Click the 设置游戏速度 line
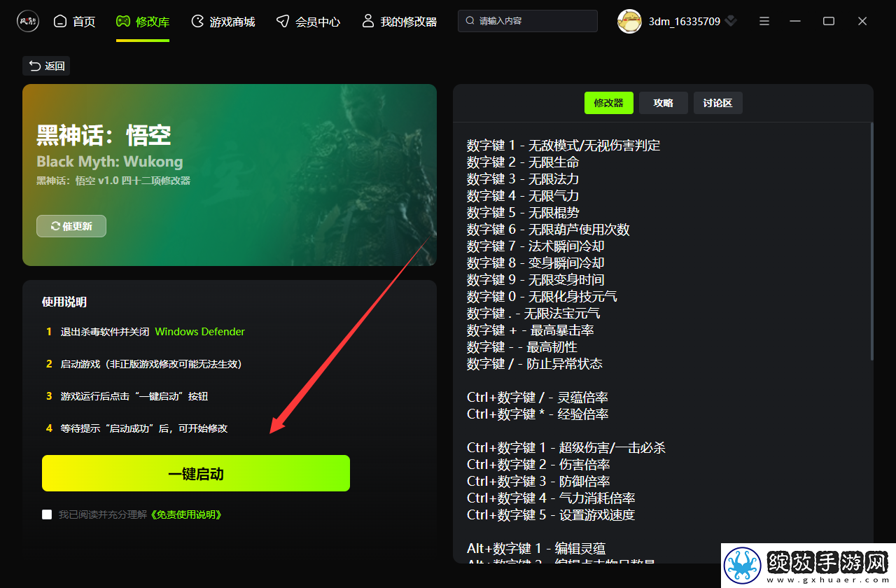 tap(551, 515)
